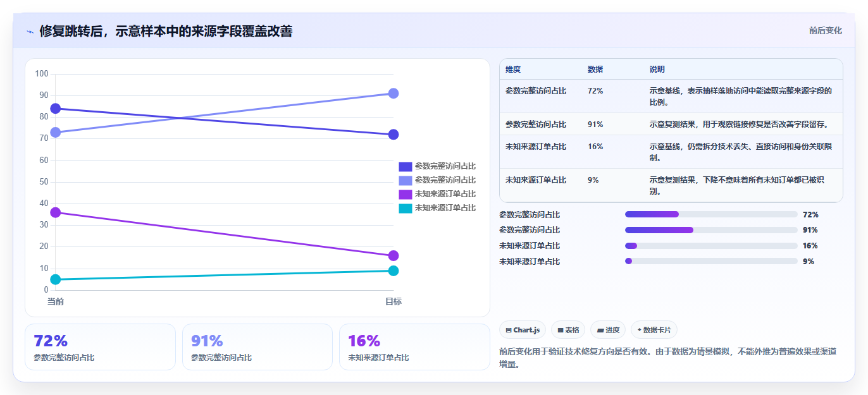Viewport: 868px width, 395px height.
Task: Click the light periwinkle point at 当前
Action: pos(56,133)
